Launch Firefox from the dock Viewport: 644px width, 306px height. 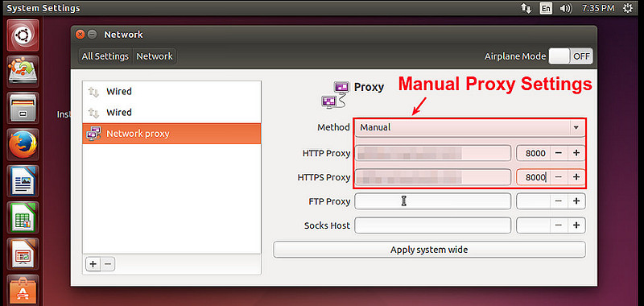click(23, 145)
